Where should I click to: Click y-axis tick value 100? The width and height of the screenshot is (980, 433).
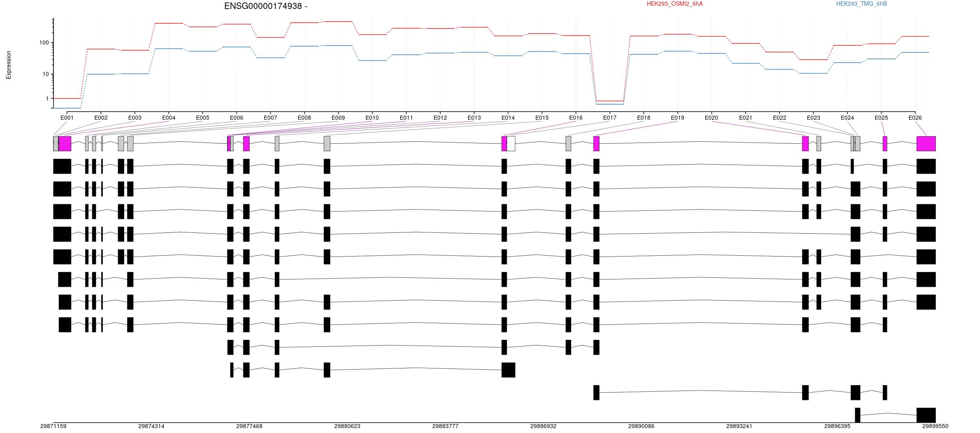pyautogui.click(x=44, y=42)
